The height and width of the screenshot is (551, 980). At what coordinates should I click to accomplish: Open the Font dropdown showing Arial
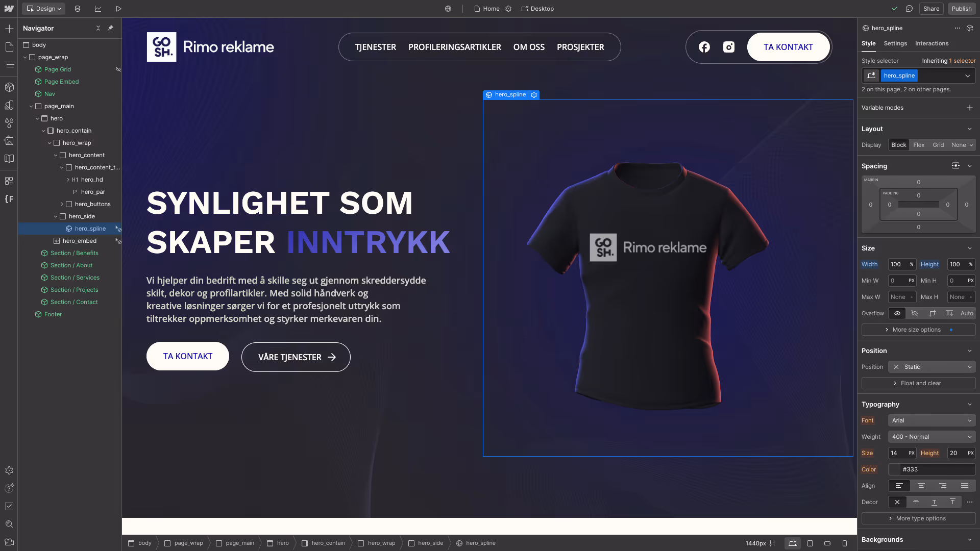(932, 420)
